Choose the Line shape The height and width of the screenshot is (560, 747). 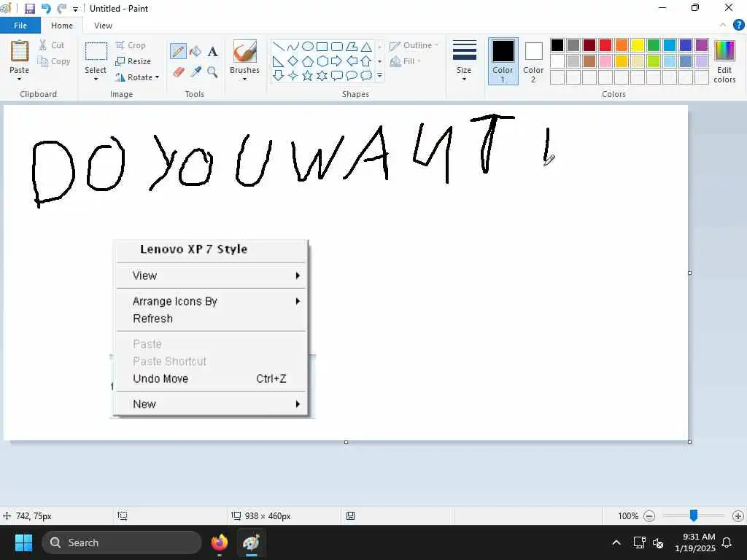pos(279,47)
